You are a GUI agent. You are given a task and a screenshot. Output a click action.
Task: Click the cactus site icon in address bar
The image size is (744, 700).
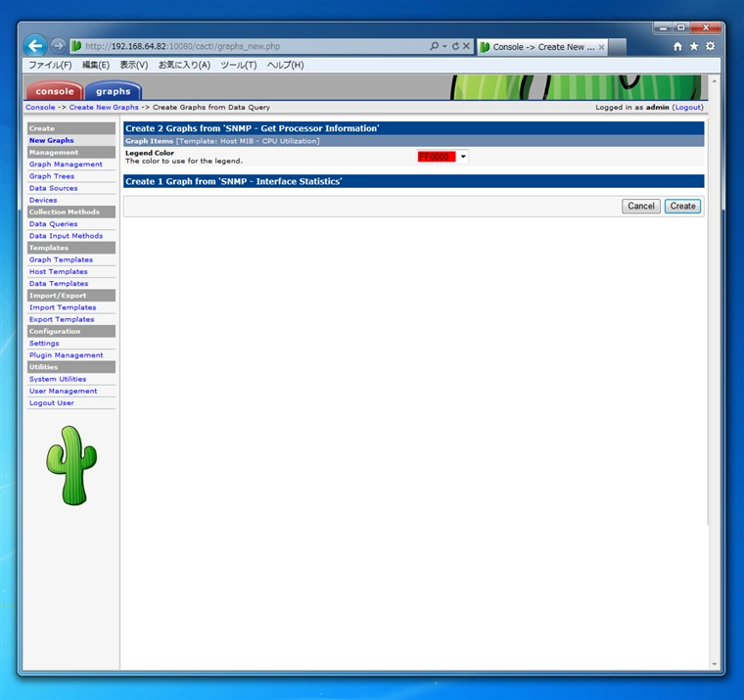[x=76, y=46]
